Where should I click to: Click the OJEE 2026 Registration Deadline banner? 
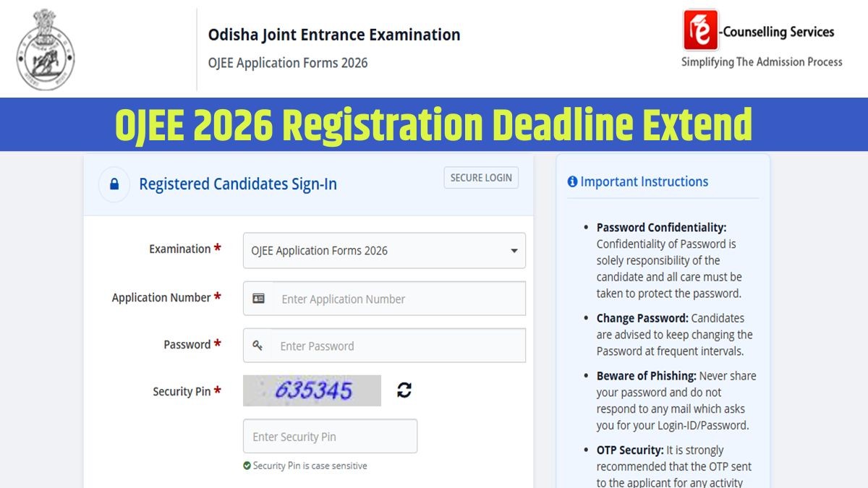tap(434, 124)
